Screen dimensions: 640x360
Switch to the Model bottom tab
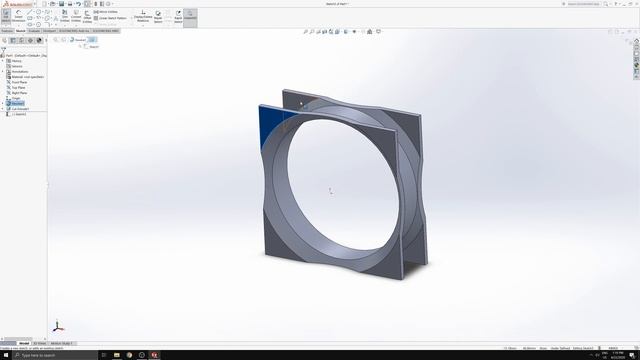pos(24,343)
